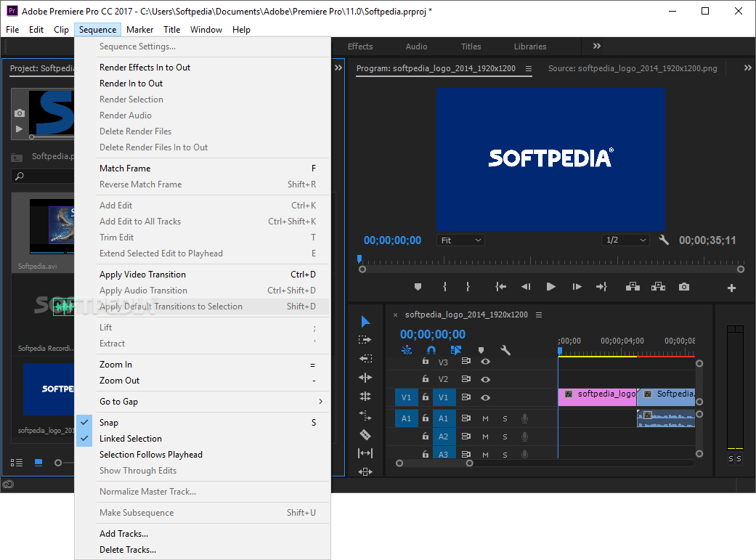Switch to the Libraries workspace

tap(530, 46)
